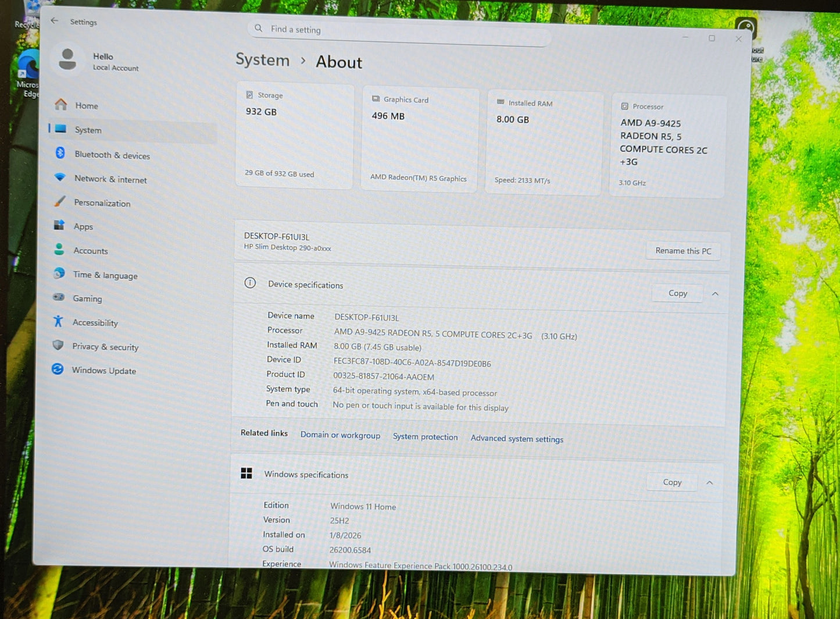Select the Apps icon in the sidebar
Image resolution: width=840 pixels, height=619 pixels.
coord(59,225)
